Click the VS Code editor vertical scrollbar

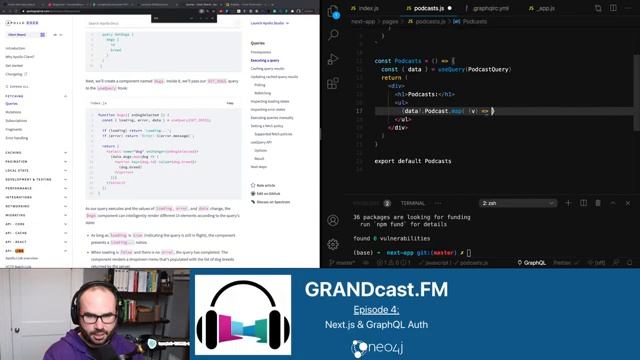click(637, 93)
